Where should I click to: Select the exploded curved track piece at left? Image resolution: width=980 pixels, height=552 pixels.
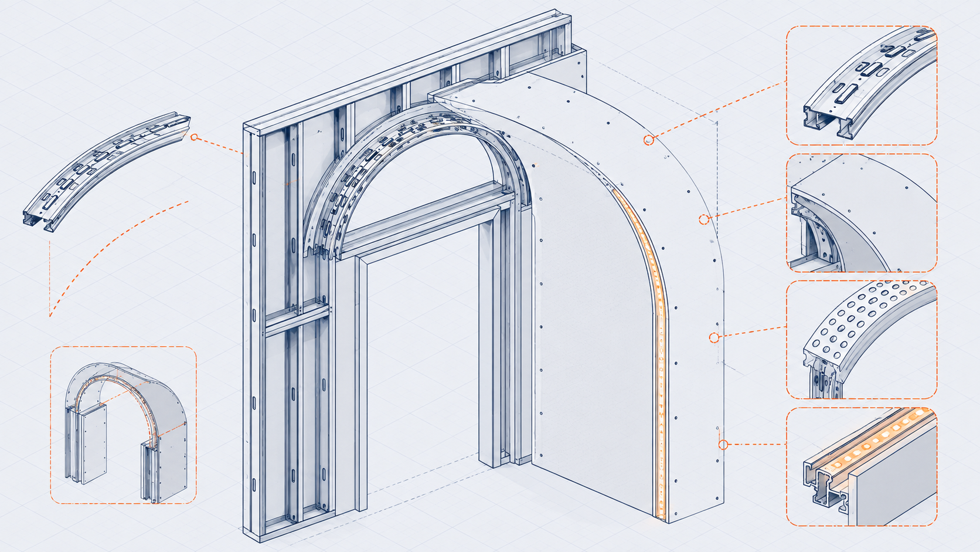107,171
